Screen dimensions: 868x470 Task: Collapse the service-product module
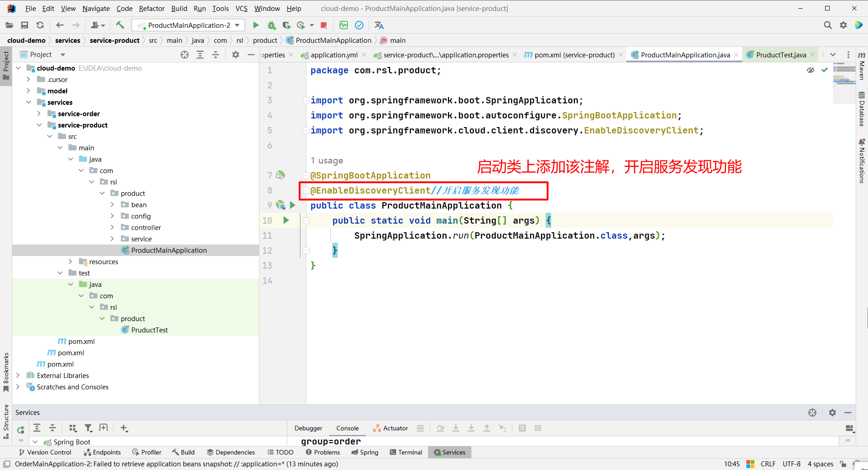click(39, 125)
